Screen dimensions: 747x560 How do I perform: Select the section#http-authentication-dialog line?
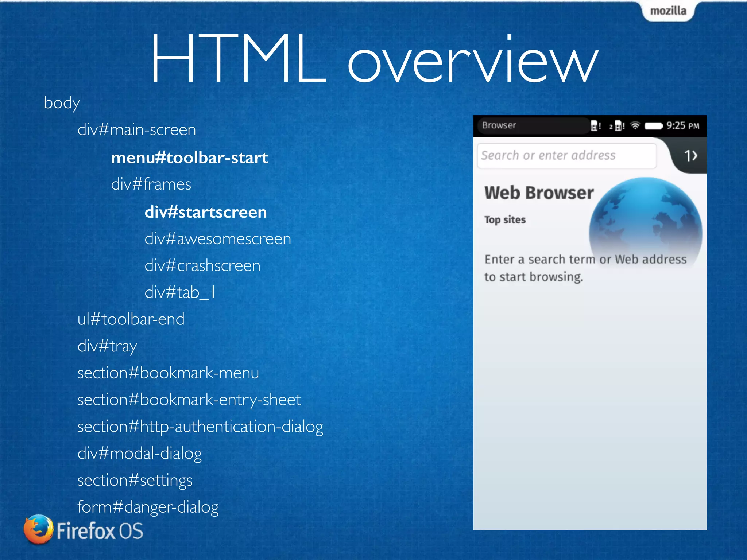click(200, 427)
